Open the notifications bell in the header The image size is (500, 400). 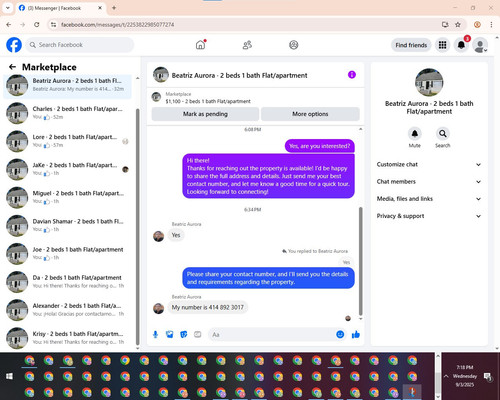(461, 45)
